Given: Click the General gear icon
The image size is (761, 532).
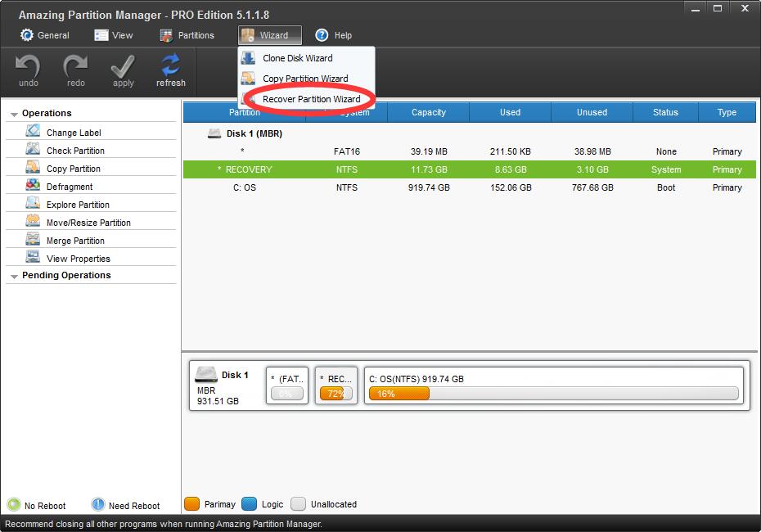Looking at the screenshot, I should pos(27,35).
